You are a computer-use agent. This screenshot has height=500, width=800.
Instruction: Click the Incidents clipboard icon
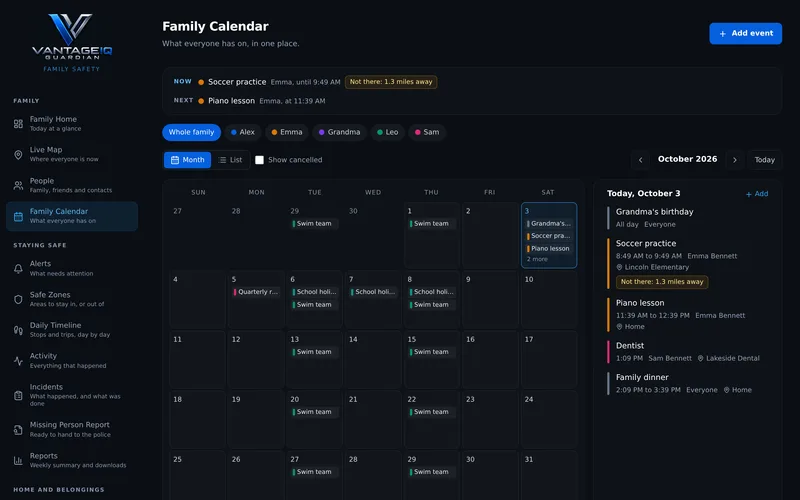tap(18, 395)
